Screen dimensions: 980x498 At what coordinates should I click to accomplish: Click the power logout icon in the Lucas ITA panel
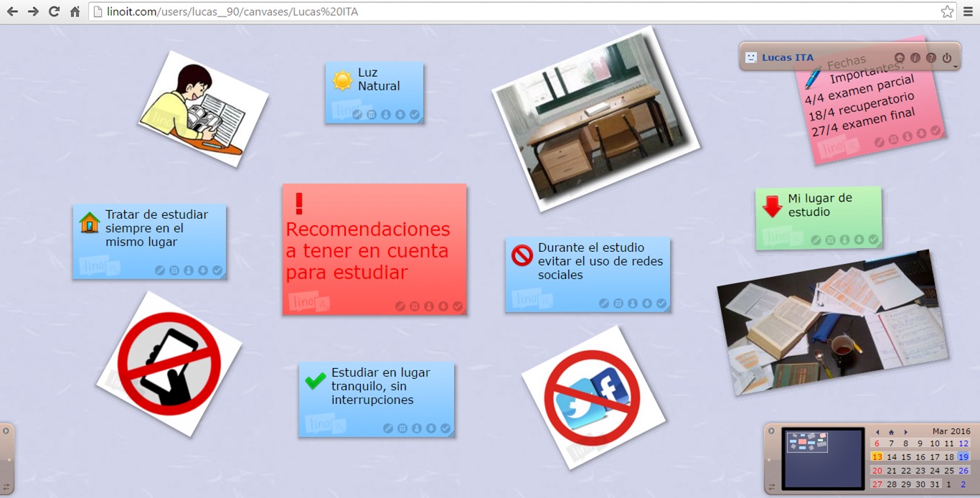pos(947,57)
